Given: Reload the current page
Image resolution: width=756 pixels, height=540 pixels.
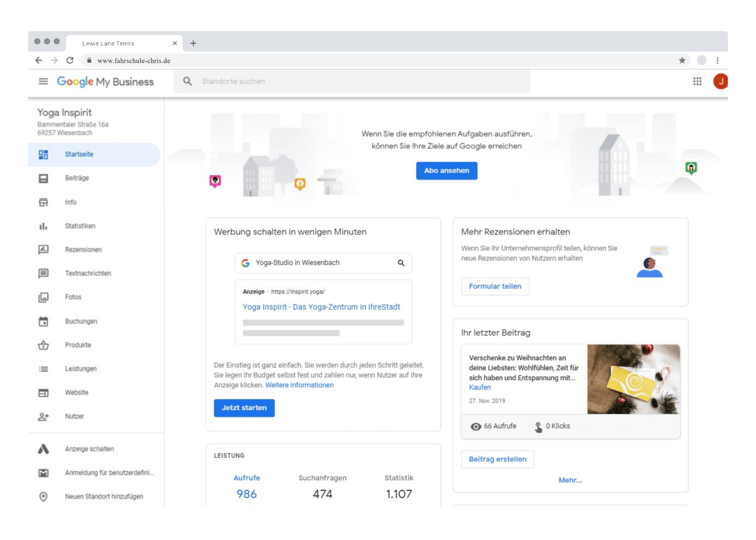Looking at the screenshot, I should [x=70, y=60].
